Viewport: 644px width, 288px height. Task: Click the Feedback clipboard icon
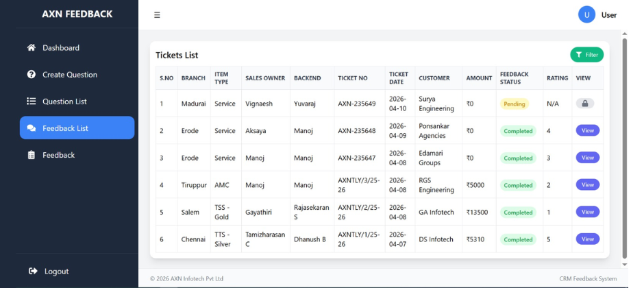pyautogui.click(x=31, y=155)
